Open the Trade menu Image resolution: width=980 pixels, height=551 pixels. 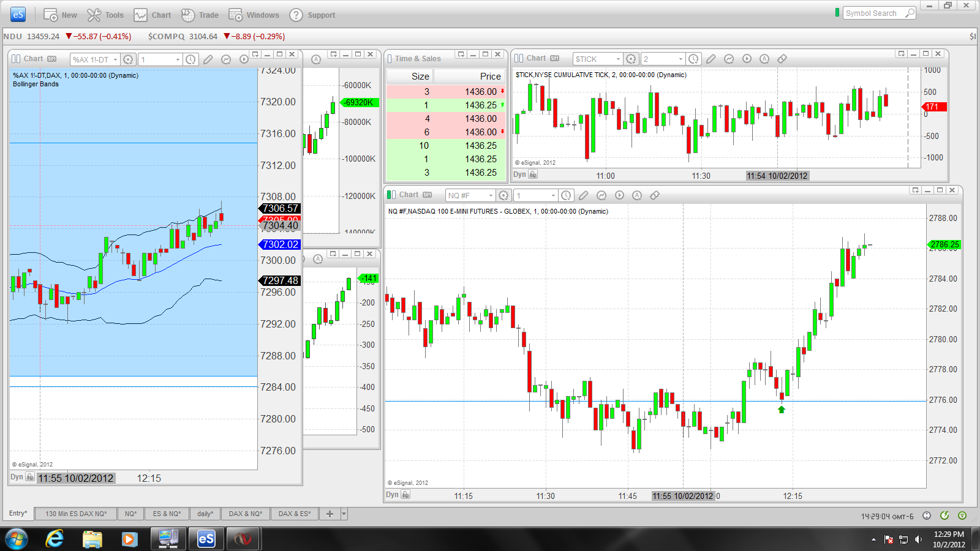(x=200, y=15)
